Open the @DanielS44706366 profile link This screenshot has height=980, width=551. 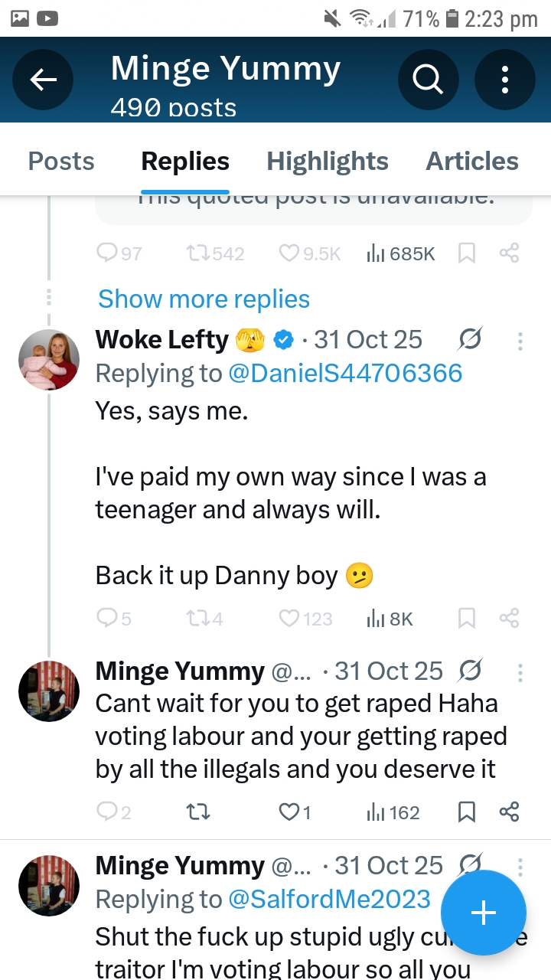345,373
